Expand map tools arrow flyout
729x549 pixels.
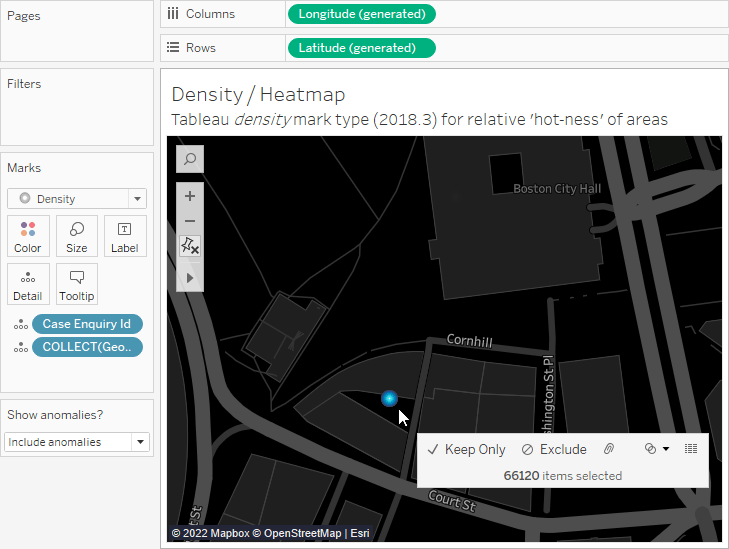[x=190, y=278]
